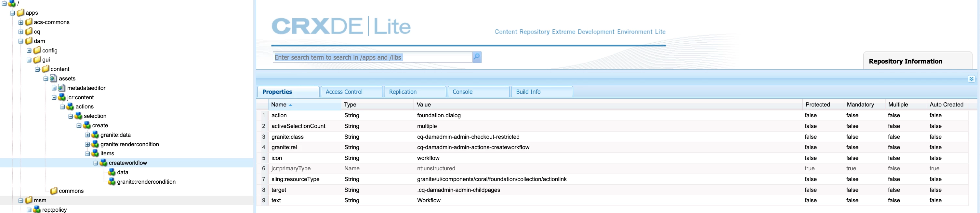980x213 pixels.
Task: Click the commons folder icon
Action: 54,191
